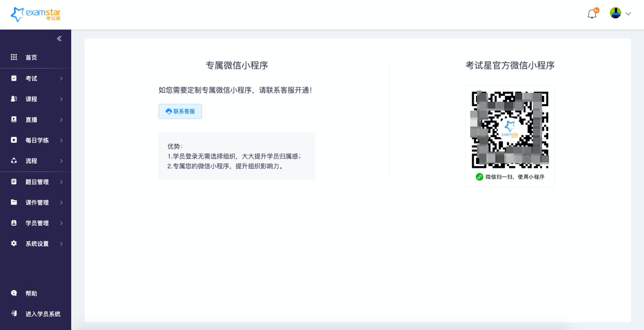Click the 课件管理 folder icon
The image size is (644, 330).
click(14, 202)
